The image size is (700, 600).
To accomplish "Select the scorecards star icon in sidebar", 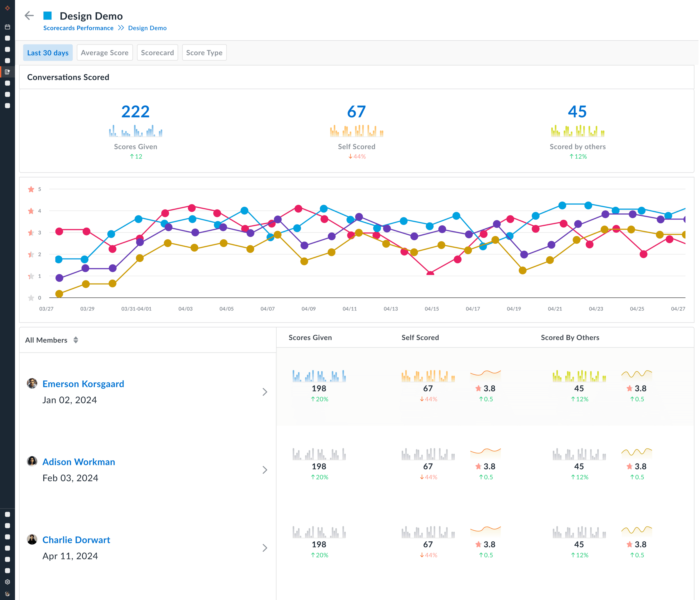I will [7, 72].
